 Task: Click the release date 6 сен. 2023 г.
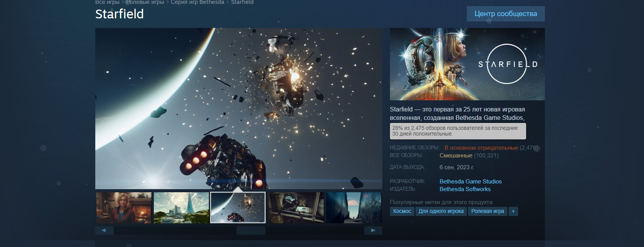(x=457, y=167)
